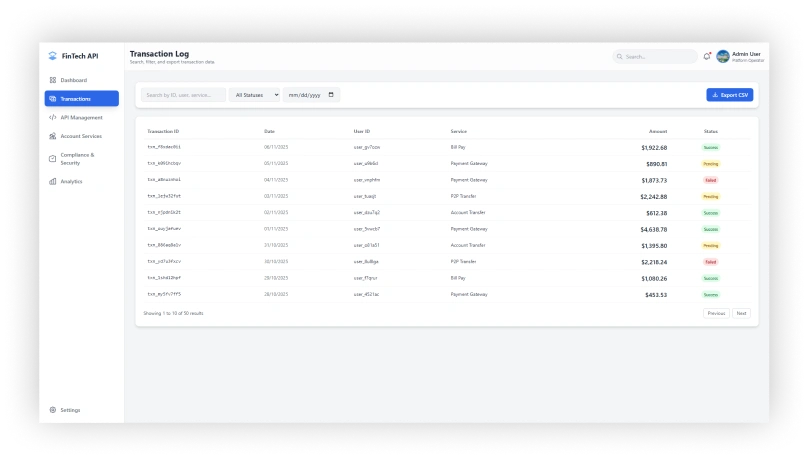Click the $2,242.88 amount

tap(654, 196)
